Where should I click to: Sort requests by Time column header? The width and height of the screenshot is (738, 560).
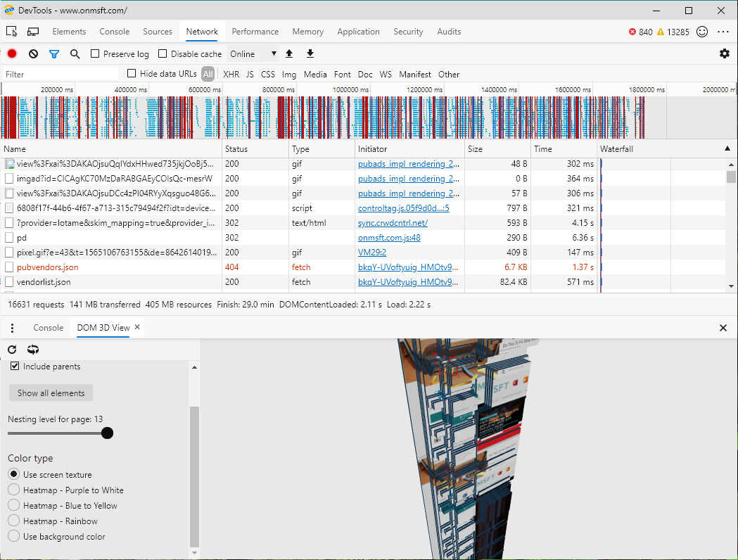[564, 148]
